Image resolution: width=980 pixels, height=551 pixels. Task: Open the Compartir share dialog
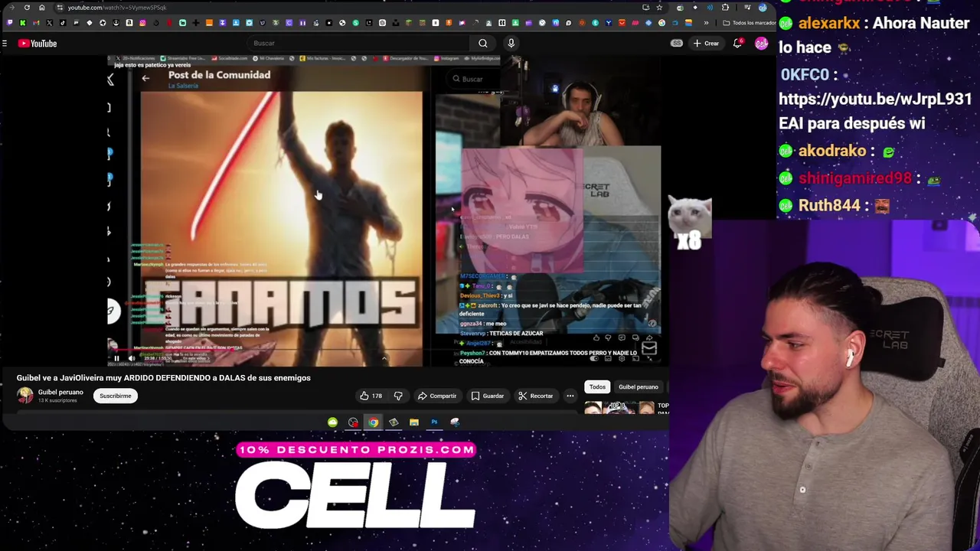coord(437,396)
